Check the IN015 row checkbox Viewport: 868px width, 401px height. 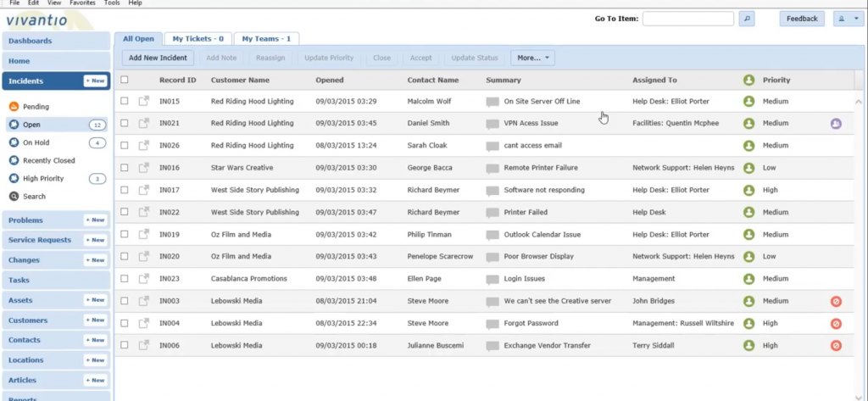(125, 101)
